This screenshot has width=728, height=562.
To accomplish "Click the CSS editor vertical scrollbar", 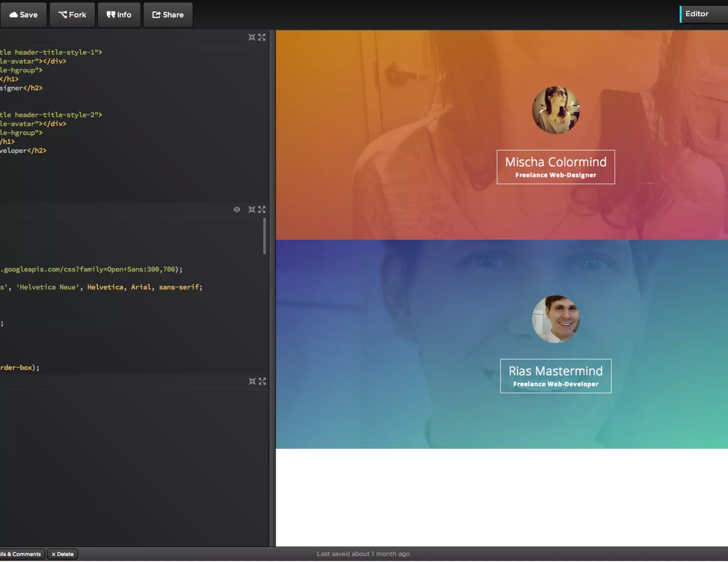I will point(264,236).
